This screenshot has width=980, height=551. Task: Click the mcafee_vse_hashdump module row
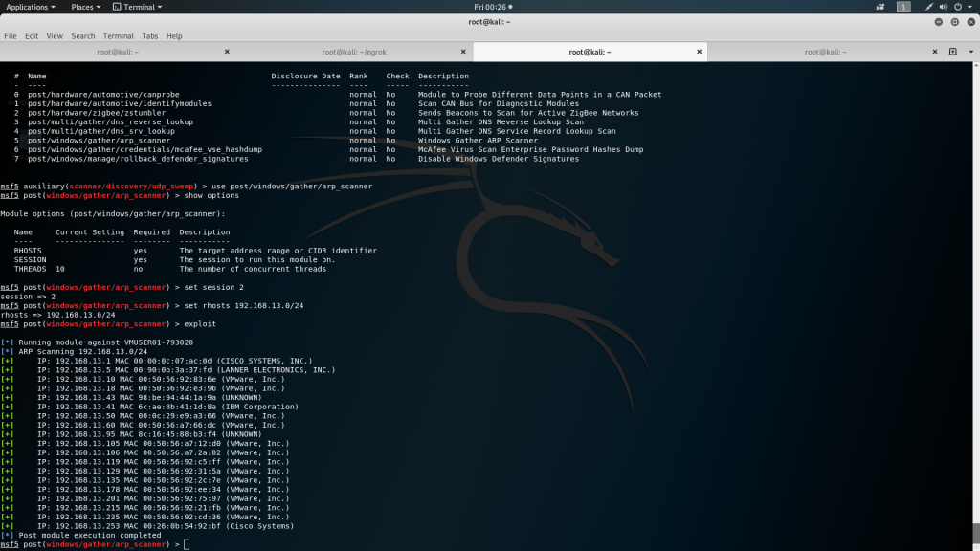(x=329, y=150)
